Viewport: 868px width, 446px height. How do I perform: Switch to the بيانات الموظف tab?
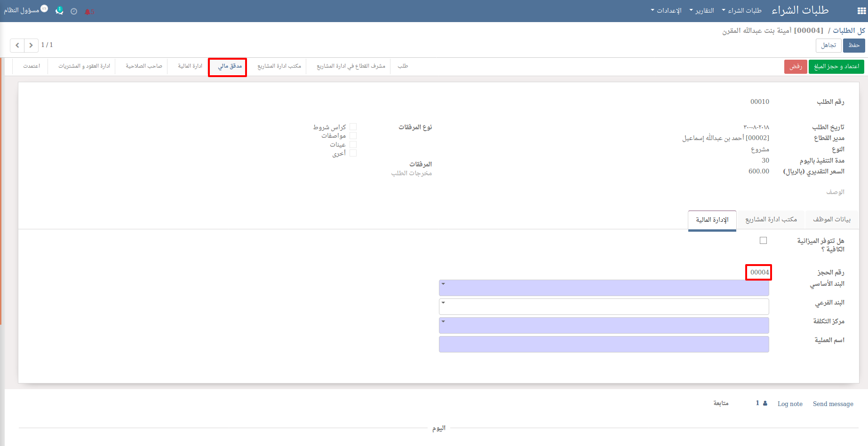coord(832,219)
